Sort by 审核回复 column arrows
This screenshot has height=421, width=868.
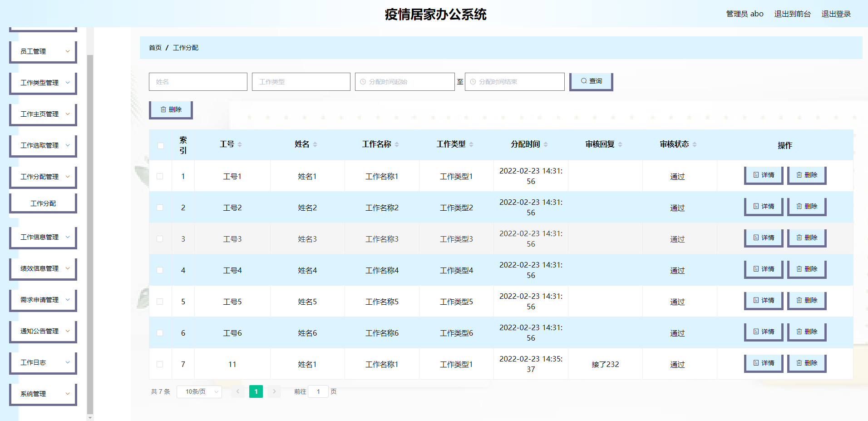620,144
